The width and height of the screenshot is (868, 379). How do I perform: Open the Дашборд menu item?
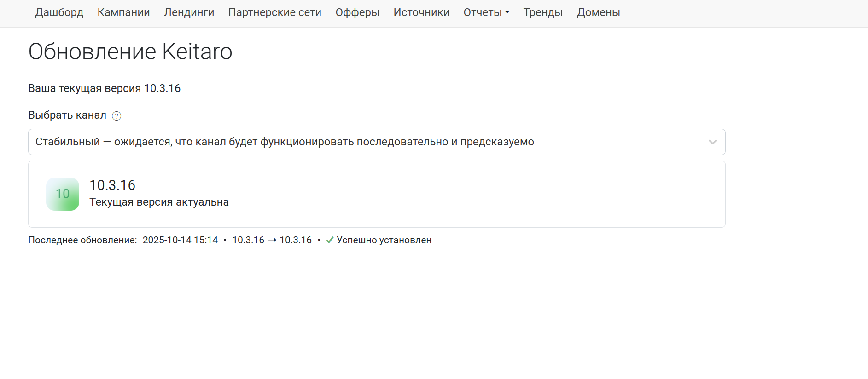point(59,12)
